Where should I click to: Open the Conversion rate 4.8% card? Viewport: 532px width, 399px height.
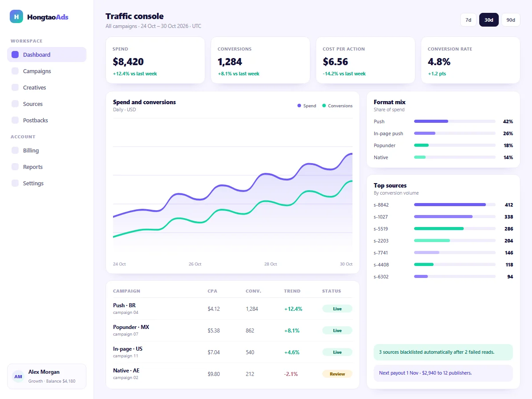click(470, 60)
